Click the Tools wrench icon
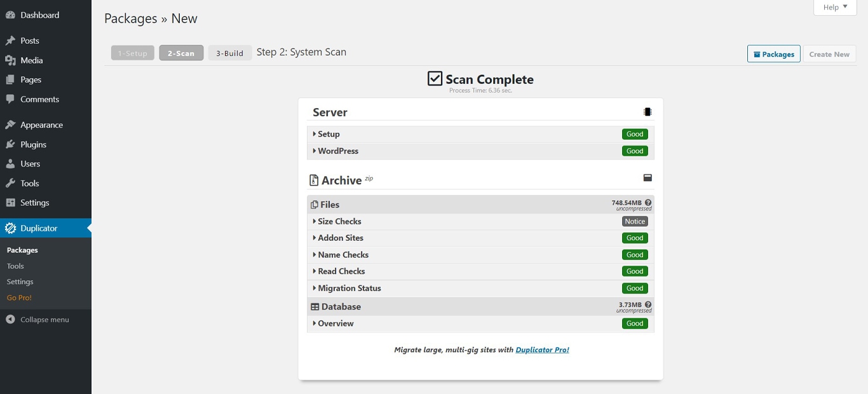868x394 pixels. click(10, 183)
